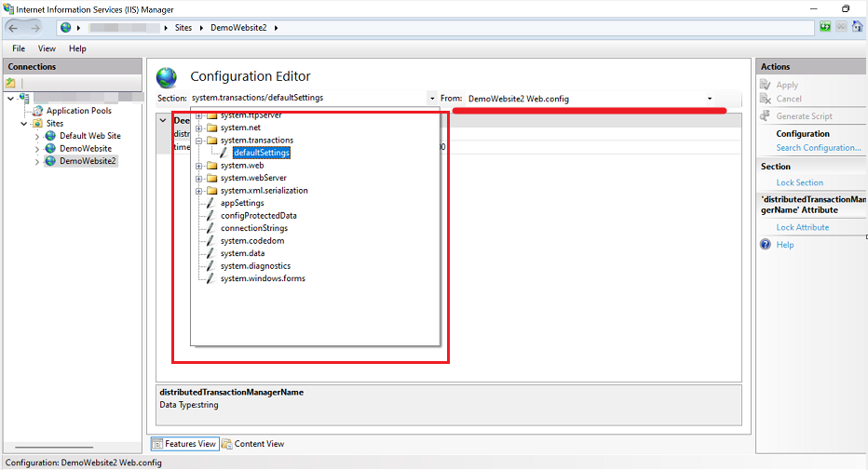This screenshot has height=470, width=868.
Task: Click the globe icon in address bar
Action: coord(66,28)
